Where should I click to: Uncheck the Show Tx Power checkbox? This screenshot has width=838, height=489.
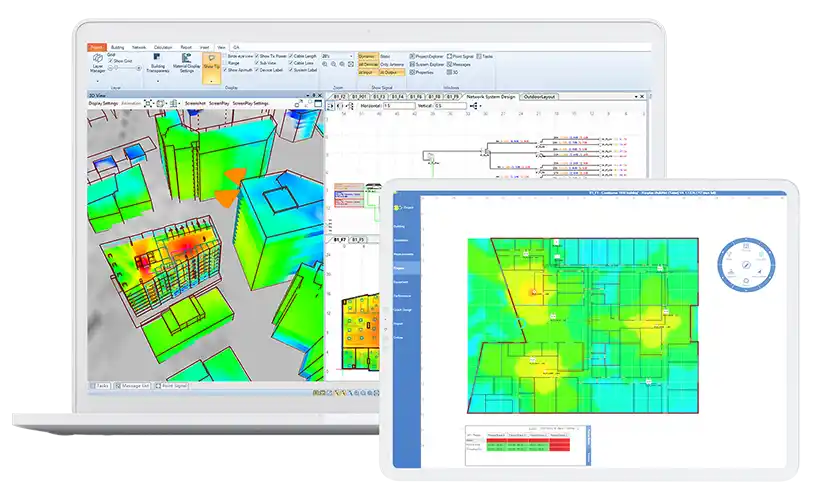[x=258, y=56]
